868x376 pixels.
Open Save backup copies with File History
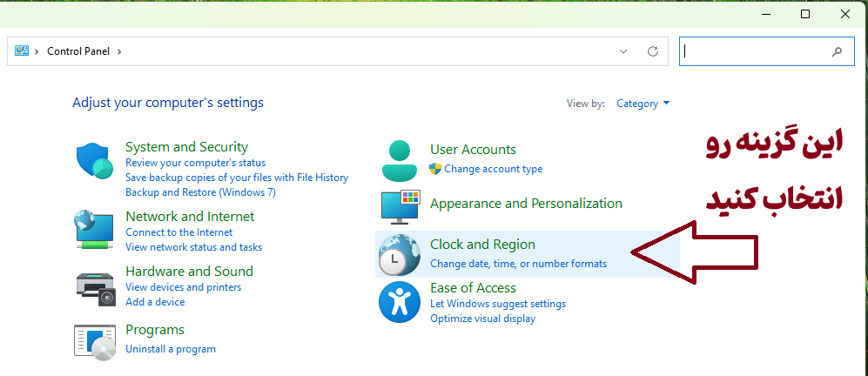[237, 178]
